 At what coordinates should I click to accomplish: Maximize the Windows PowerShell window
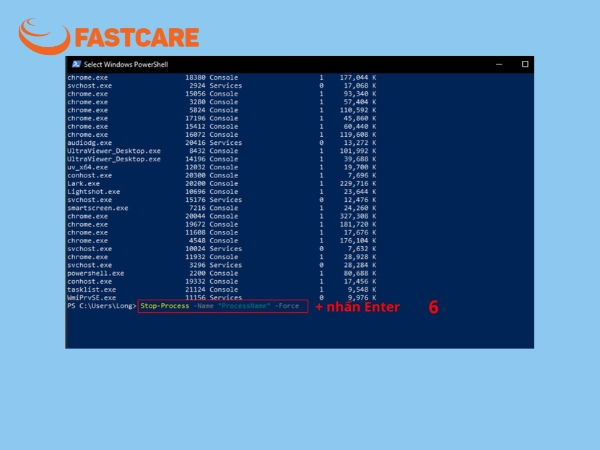[x=525, y=64]
